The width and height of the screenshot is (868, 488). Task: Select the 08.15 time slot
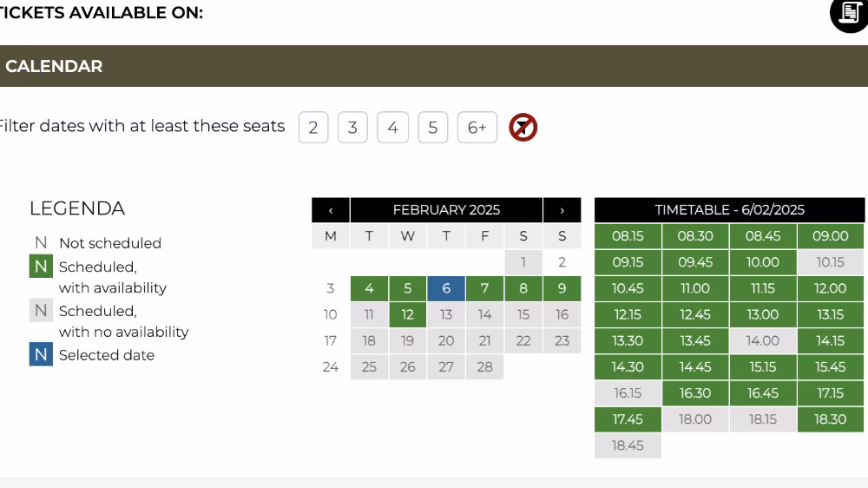tap(628, 236)
